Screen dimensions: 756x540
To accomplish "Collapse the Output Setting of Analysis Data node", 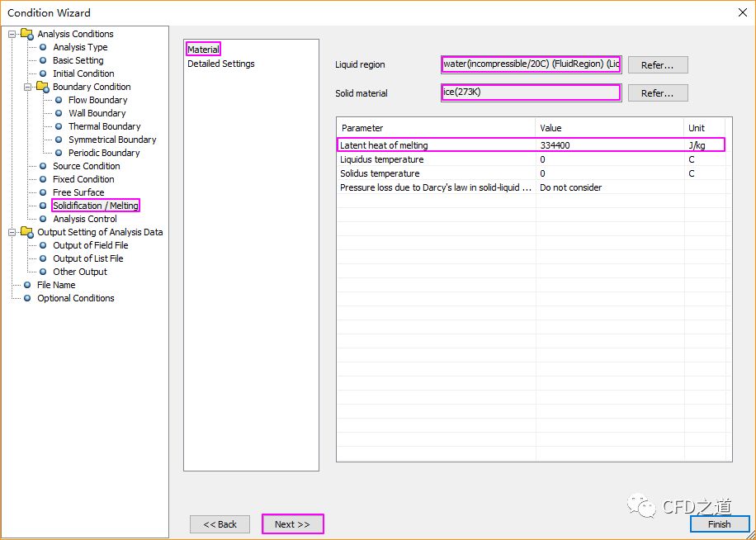I will click(x=12, y=232).
